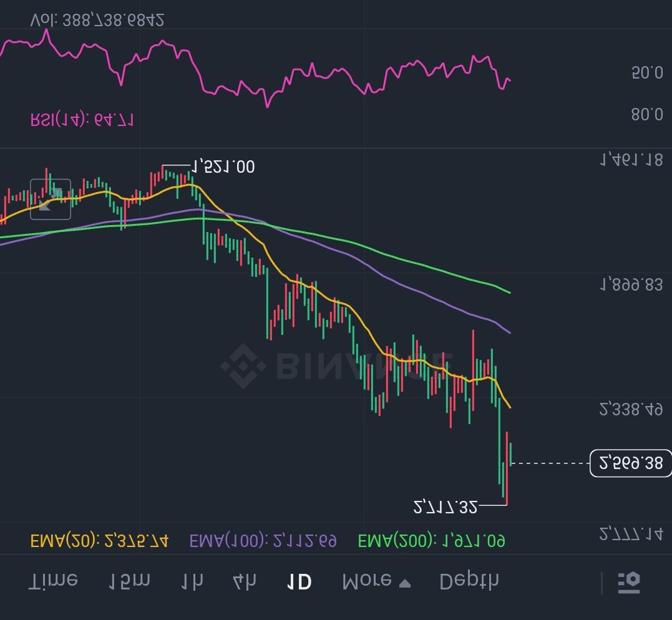The image size is (672, 620).
Task: Tap the pink RSI(14) indicator label
Action: pyautogui.click(x=82, y=120)
